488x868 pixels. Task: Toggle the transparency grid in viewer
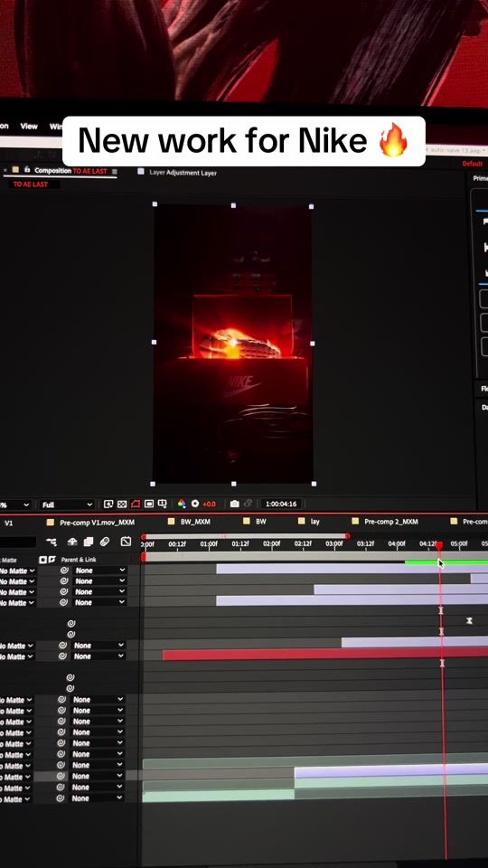(122, 505)
